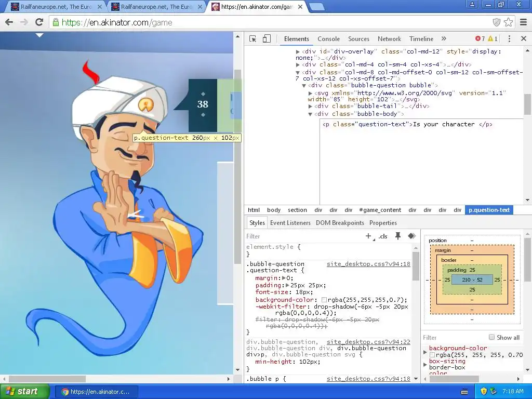
Task: Show more DevTools tabs chevron
Action: click(444, 38)
